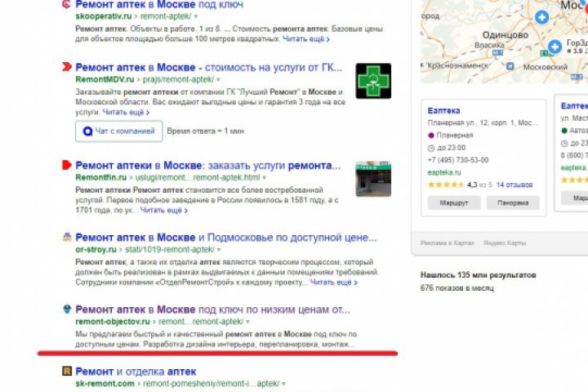Click '14 отзывов' reviews link

[514, 185]
